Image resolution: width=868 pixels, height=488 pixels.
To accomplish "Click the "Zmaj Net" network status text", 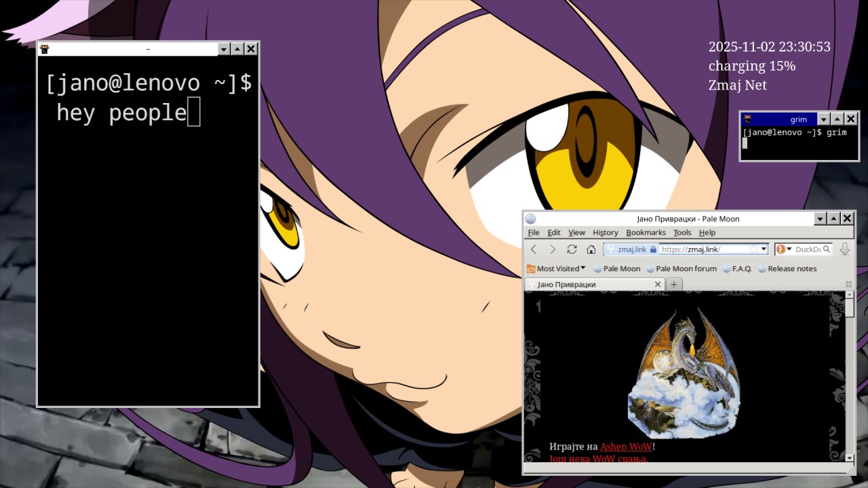I will [738, 85].
